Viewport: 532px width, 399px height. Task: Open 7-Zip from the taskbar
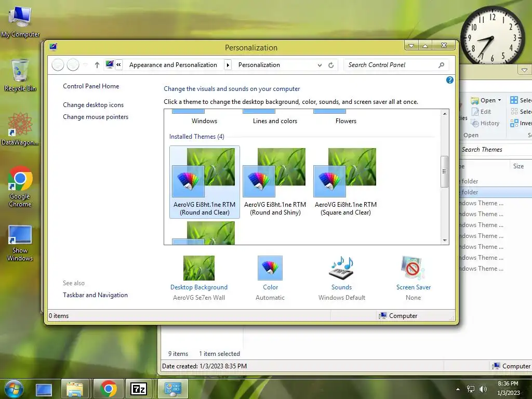tap(139, 389)
